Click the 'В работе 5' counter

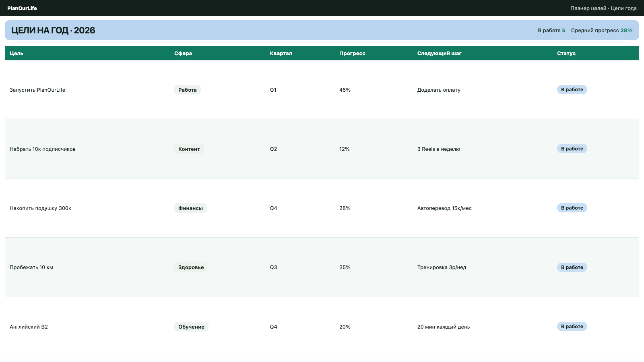click(x=551, y=30)
